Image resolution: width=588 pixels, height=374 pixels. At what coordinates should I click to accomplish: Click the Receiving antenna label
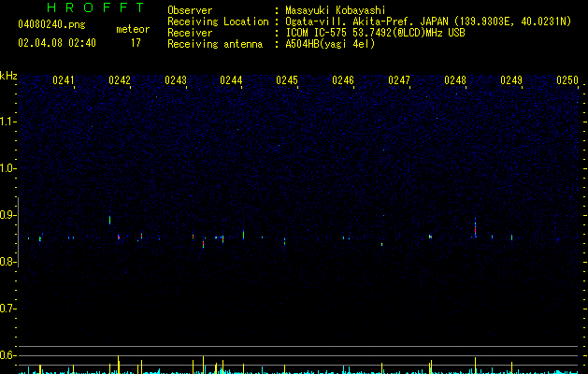(x=215, y=44)
